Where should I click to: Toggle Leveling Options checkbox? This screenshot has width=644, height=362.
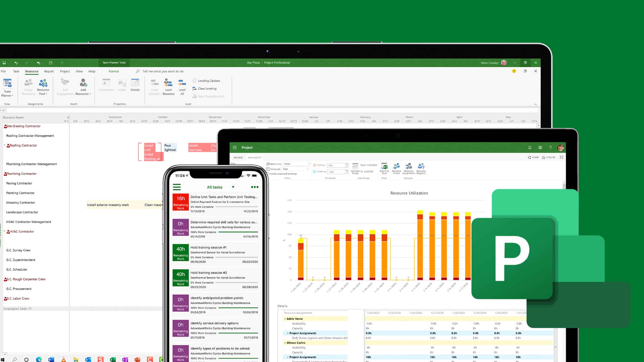[206, 81]
